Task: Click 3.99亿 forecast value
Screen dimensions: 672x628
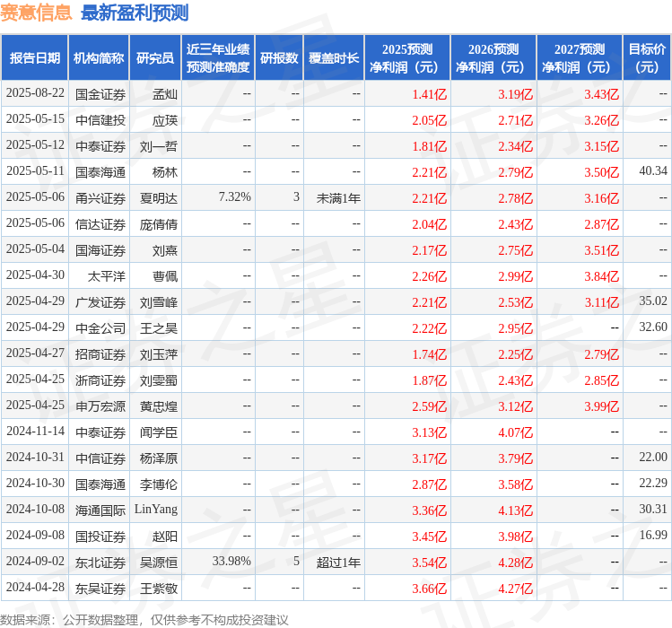Action: click(602, 406)
